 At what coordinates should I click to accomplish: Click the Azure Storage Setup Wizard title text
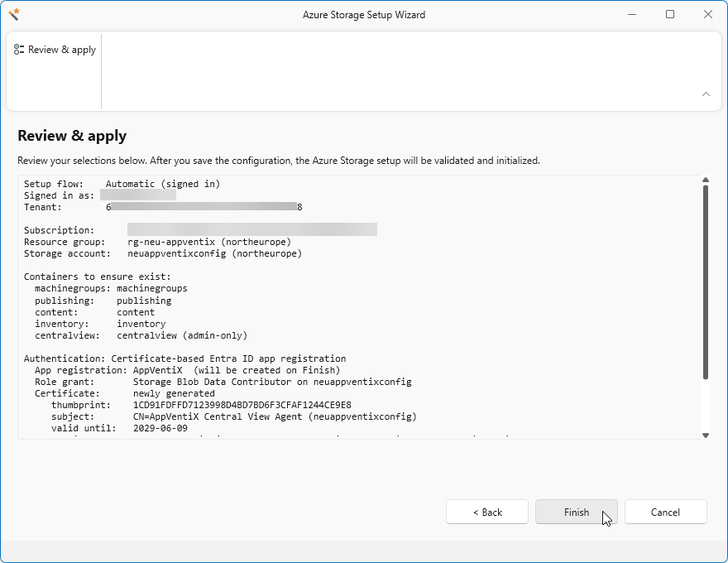[x=364, y=15]
